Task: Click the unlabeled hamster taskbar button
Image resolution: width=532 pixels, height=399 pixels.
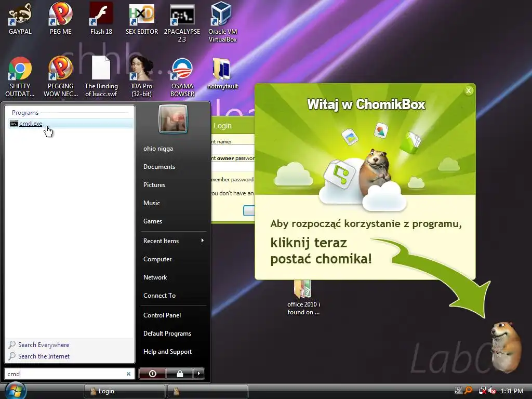Action: tap(208, 391)
